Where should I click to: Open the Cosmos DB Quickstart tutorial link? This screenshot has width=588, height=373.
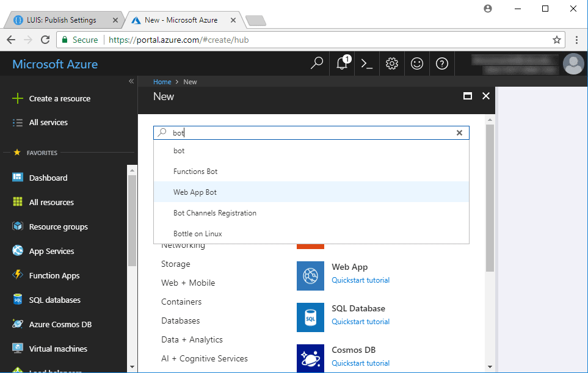(x=361, y=363)
